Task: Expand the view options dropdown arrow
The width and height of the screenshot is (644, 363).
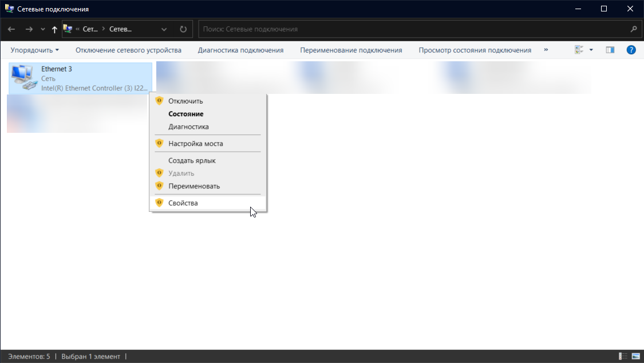Action: pos(591,50)
